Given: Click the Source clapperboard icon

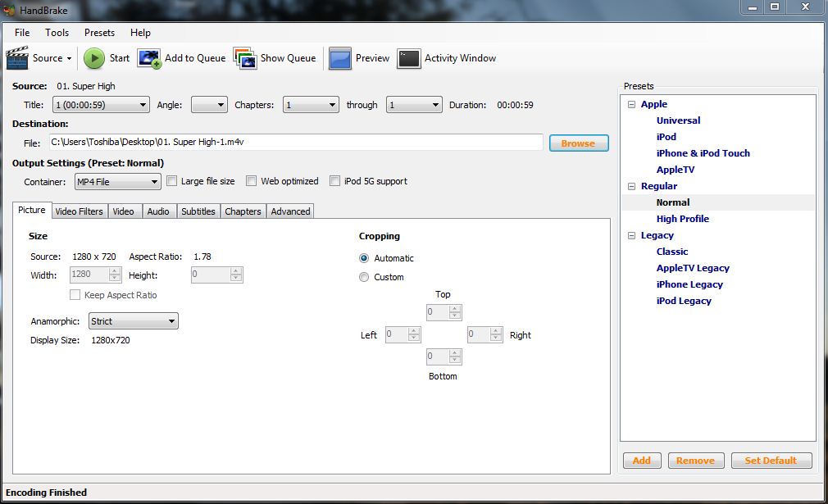Looking at the screenshot, I should tap(17, 58).
